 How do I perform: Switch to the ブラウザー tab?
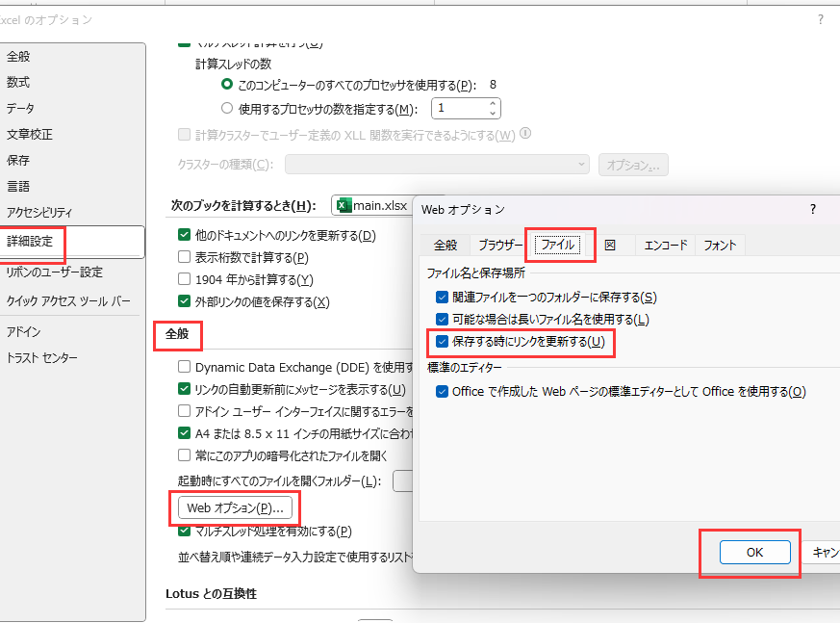pyautogui.click(x=500, y=245)
